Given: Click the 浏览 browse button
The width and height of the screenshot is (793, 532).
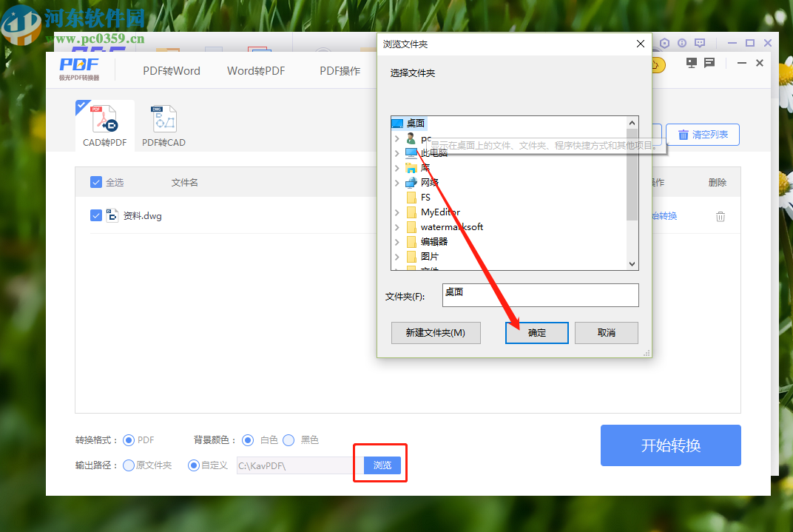Looking at the screenshot, I should pyautogui.click(x=382, y=465).
